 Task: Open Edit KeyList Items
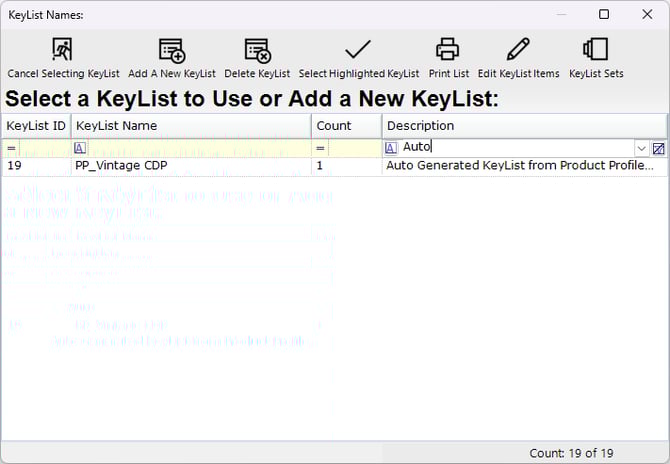coord(518,51)
